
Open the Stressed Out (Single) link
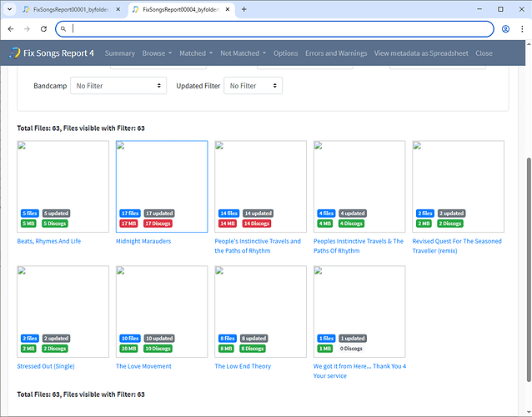click(46, 366)
